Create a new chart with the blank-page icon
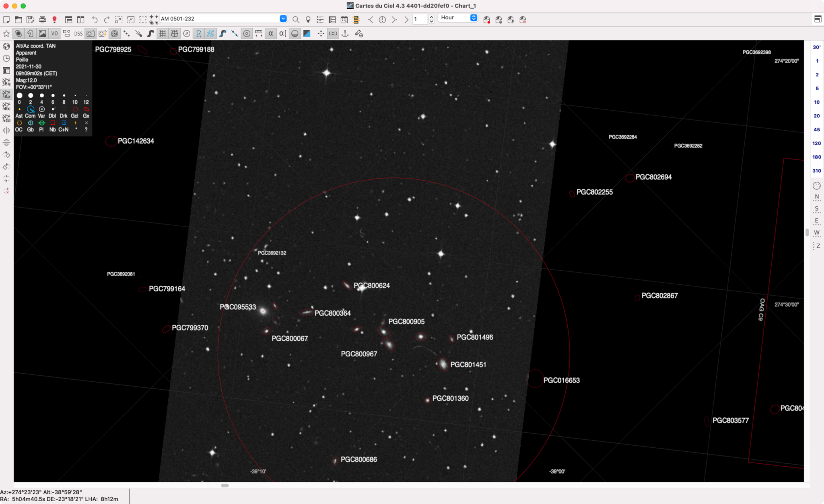The image size is (824, 504). [6, 19]
